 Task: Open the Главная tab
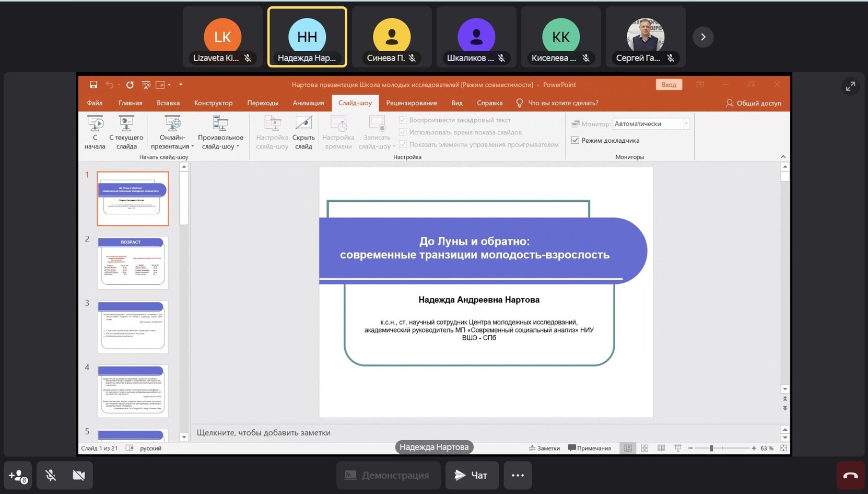coord(130,103)
